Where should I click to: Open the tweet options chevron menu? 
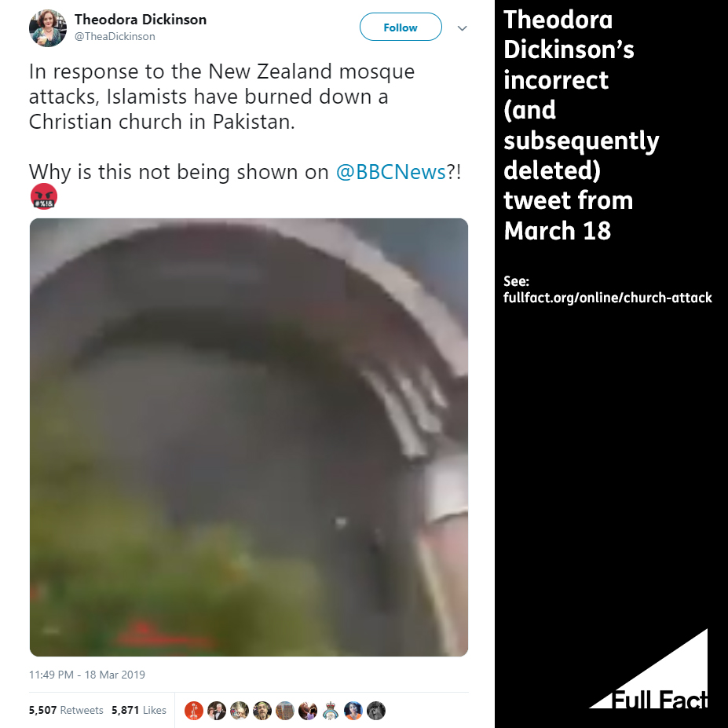pyautogui.click(x=462, y=28)
